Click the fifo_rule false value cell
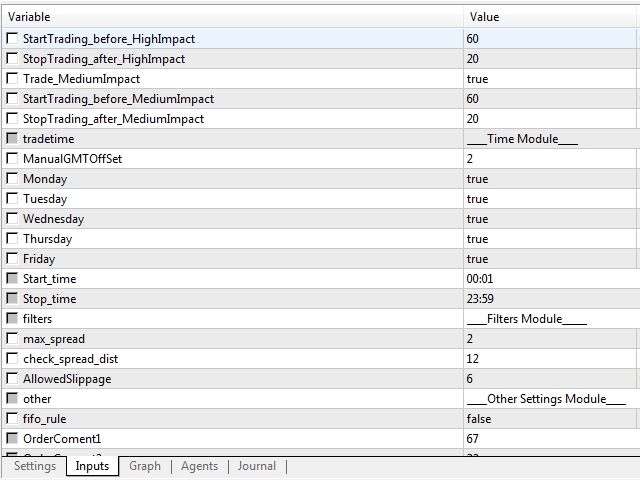This screenshot has width=640, height=480. [478, 419]
